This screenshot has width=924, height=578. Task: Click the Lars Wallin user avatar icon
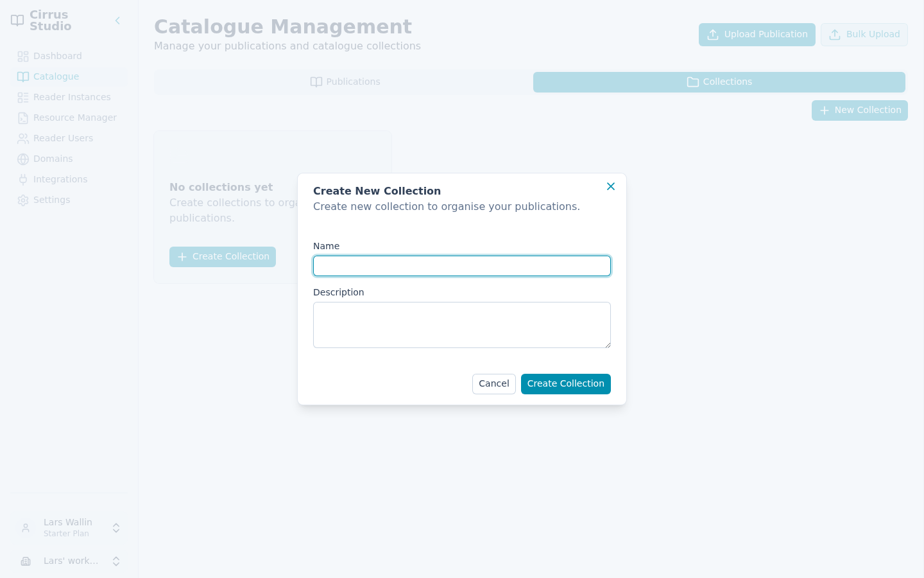click(26, 528)
